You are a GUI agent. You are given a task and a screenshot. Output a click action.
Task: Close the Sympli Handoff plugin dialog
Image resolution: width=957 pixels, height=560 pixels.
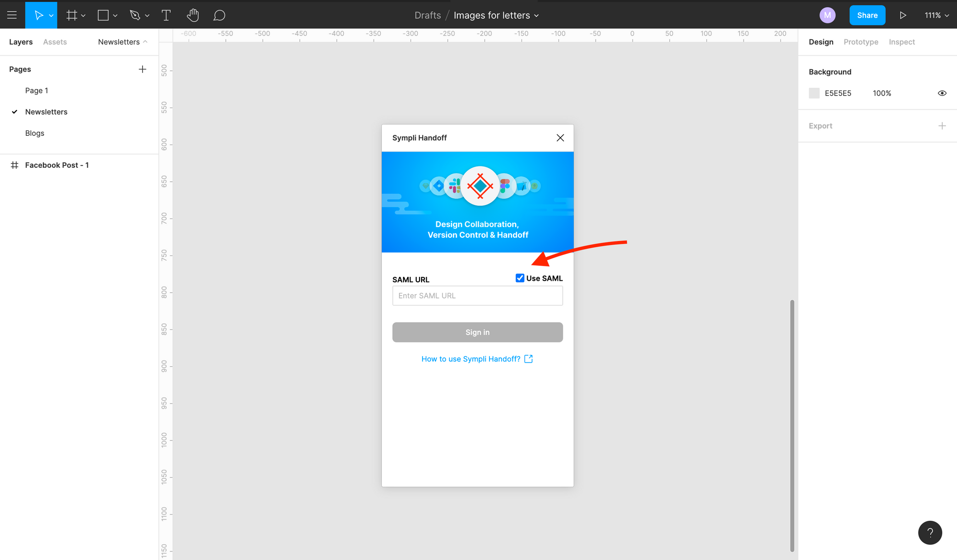pyautogui.click(x=560, y=138)
